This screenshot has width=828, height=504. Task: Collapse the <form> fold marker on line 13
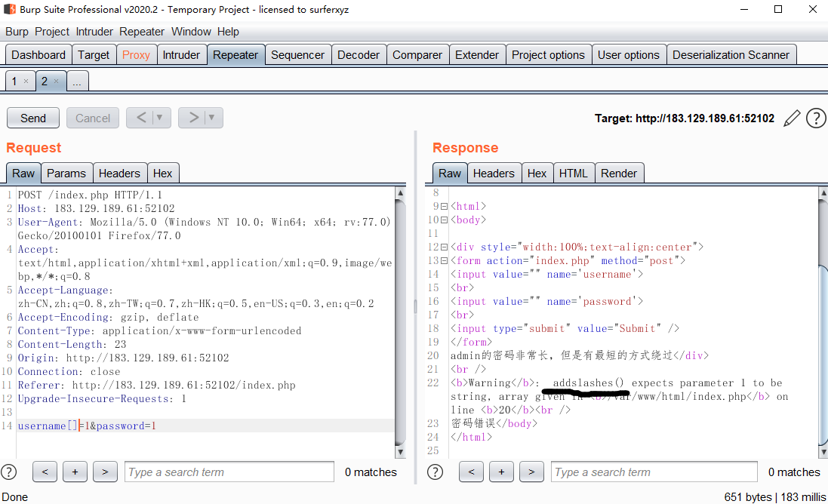point(444,260)
